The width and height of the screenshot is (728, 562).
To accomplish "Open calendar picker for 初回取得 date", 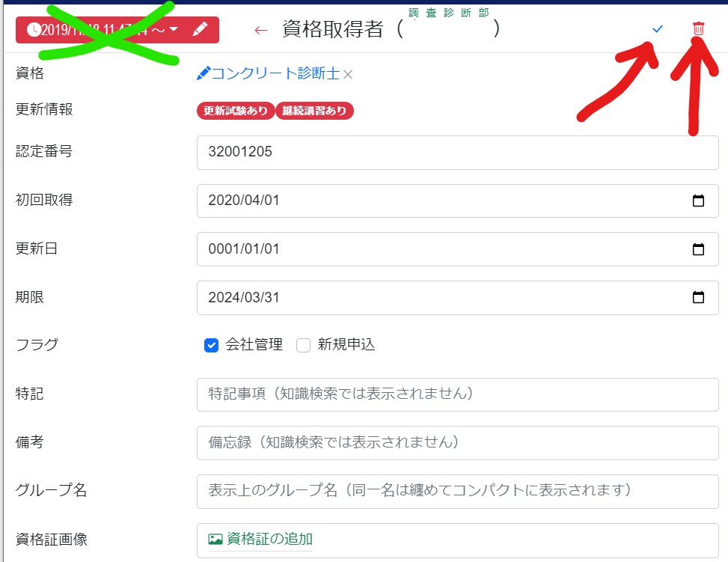I will click(x=698, y=201).
